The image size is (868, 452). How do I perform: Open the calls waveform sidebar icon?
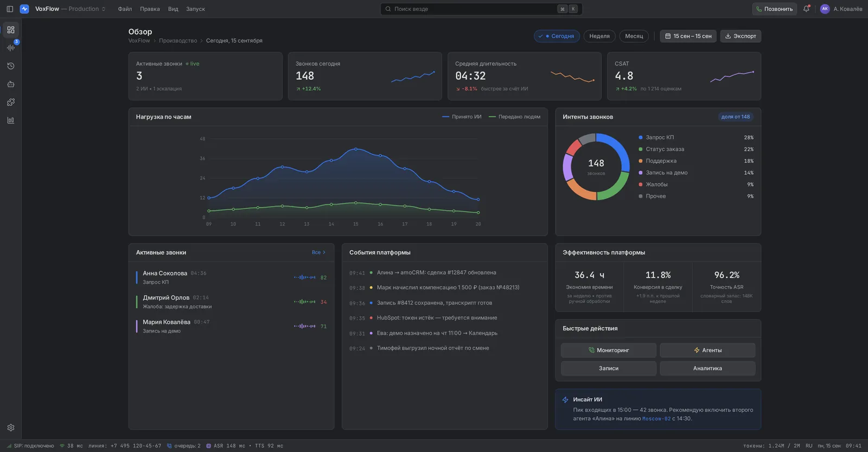pyautogui.click(x=11, y=48)
